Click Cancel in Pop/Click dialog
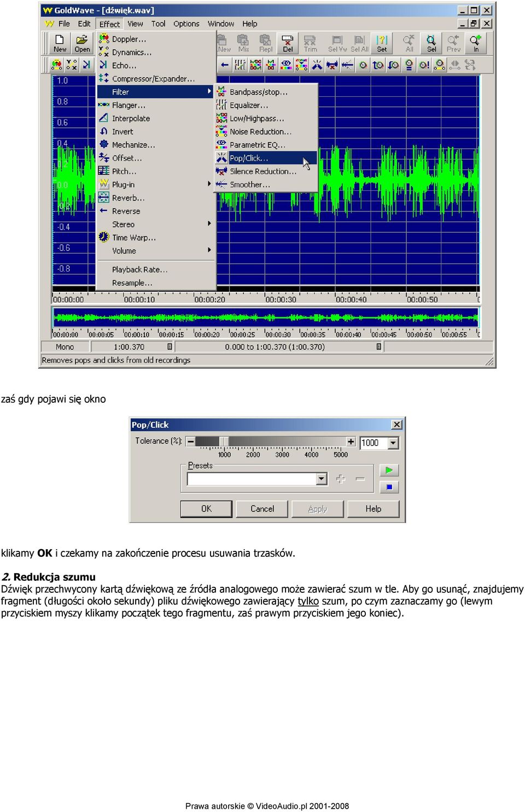Screen dimensions: 525x812 [262, 509]
